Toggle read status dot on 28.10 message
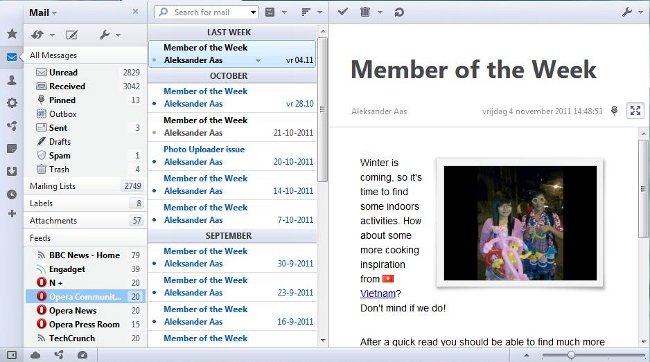Screen dimensions: 650x362 click(x=154, y=104)
